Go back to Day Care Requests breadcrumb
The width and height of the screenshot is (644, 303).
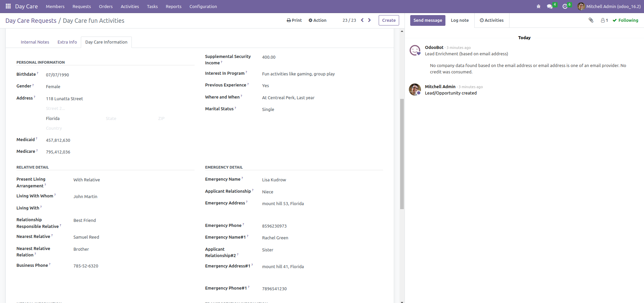(31, 21)
